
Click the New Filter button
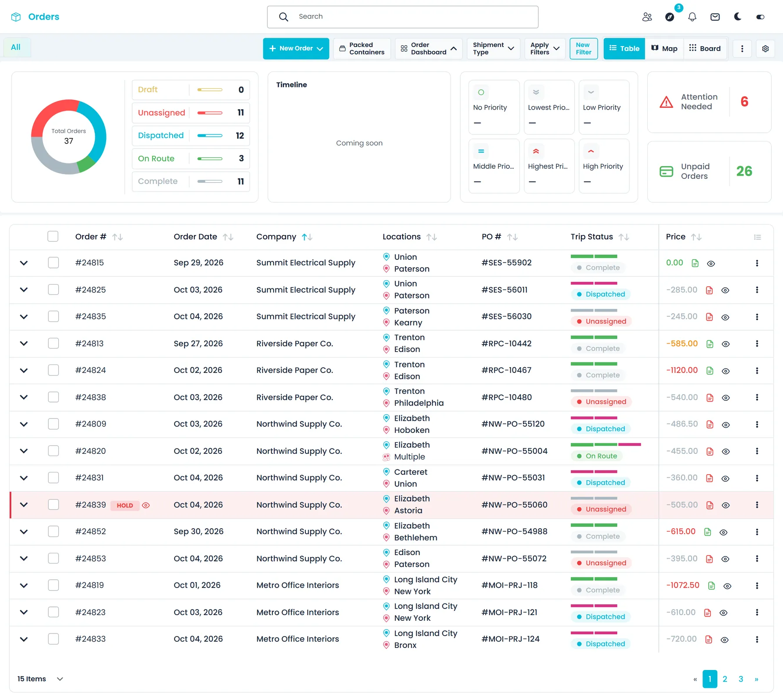tap(583, 49)
